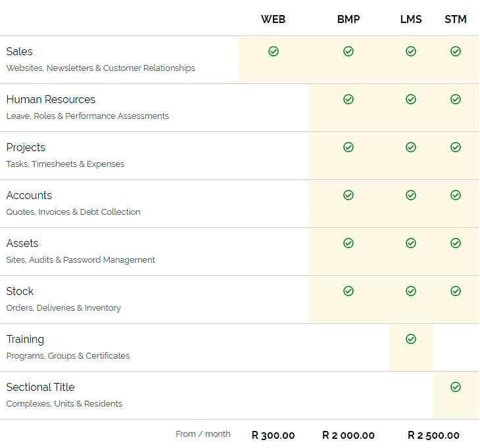Click the Sales row title
Image resolution: width=480 pixels, height=448 pixels.
pos(19,51)
